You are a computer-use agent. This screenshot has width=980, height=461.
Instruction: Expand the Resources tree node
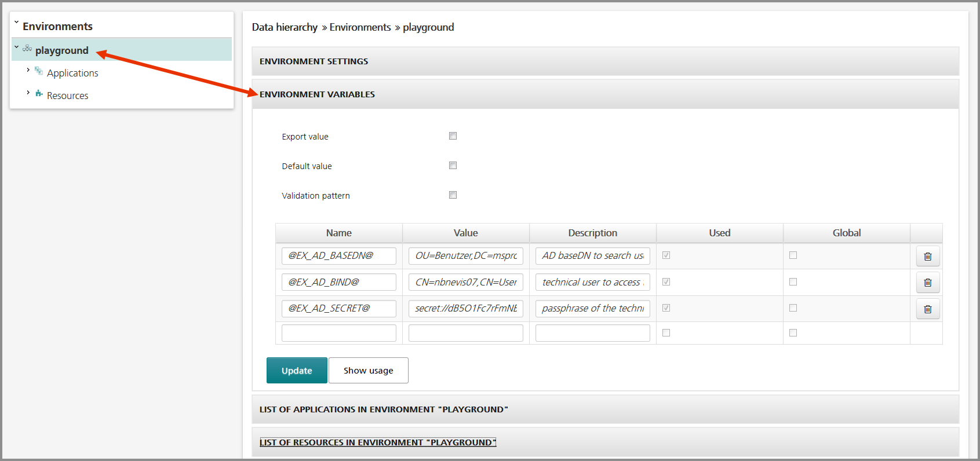pos(28,93)
